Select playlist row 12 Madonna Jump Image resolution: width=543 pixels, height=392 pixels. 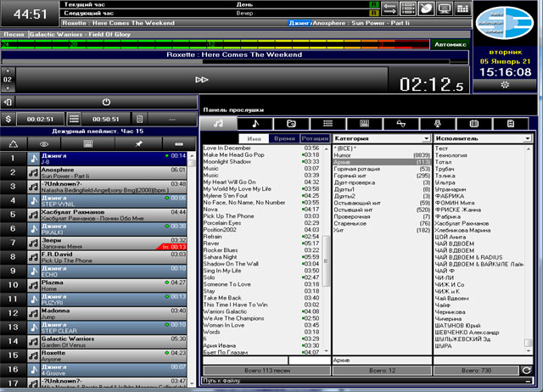[107, 314]
